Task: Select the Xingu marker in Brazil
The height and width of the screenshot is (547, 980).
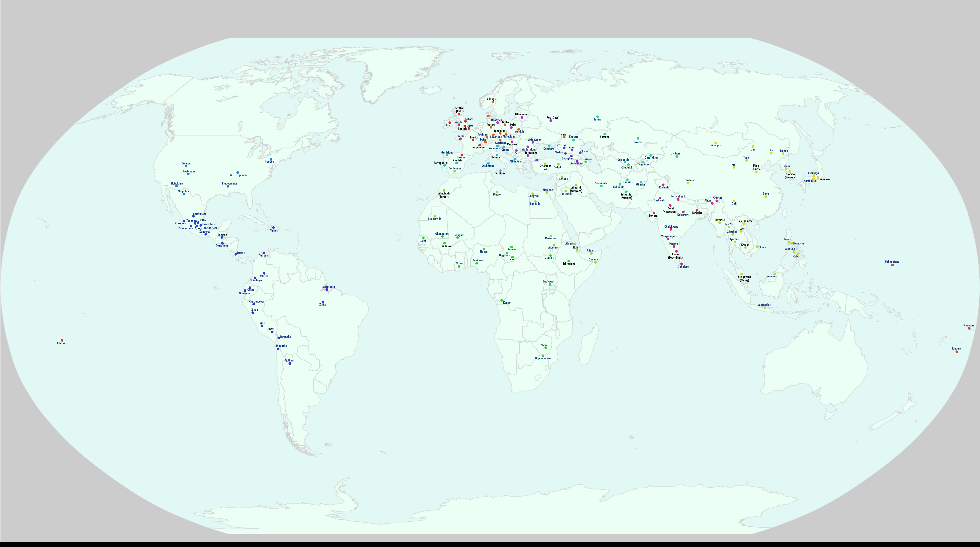Action: (x=323, y=302)
